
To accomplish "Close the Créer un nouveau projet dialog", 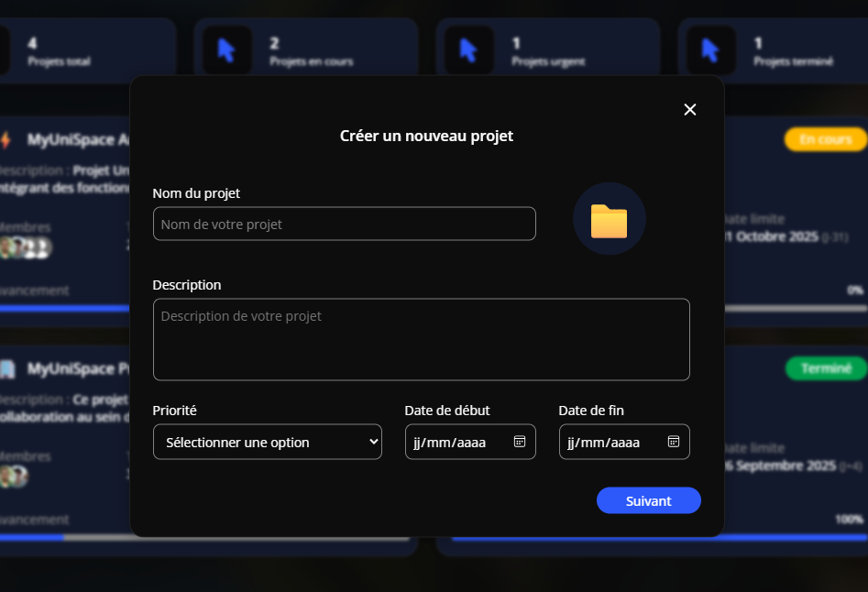I will tap(690, 110).
